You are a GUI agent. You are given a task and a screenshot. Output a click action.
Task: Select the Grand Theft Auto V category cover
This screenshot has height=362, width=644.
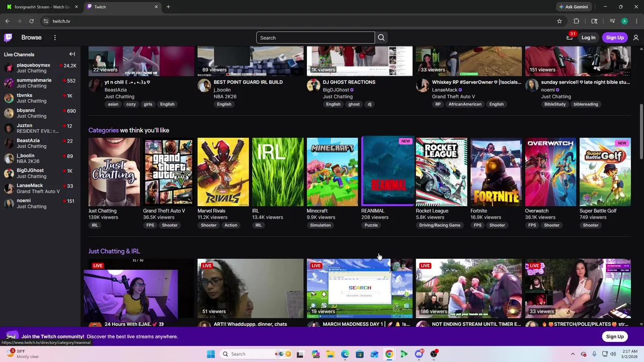point(169,172)
